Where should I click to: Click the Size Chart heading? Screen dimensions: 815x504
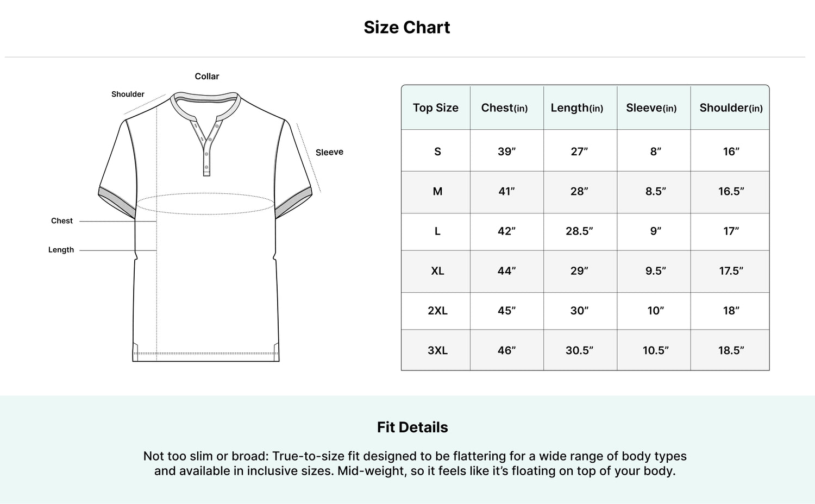pyautogui.click(x=407, y=27)
